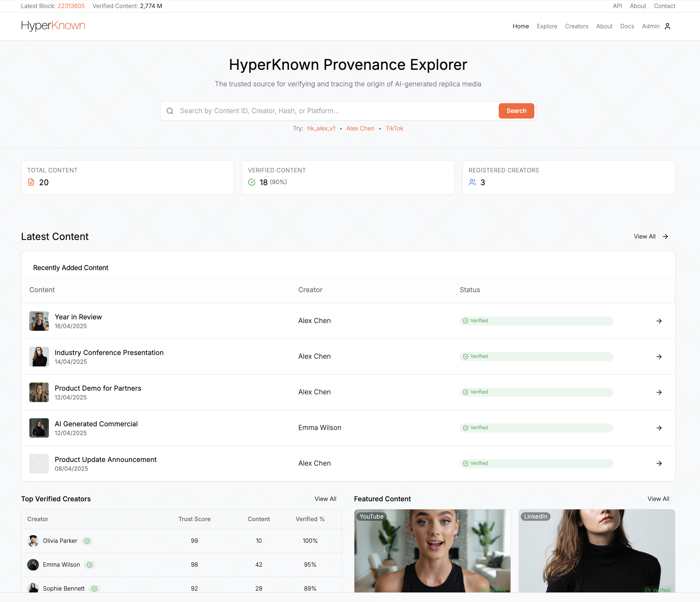
Task: Open the Docs navigation item
Action: coord(627,26)
